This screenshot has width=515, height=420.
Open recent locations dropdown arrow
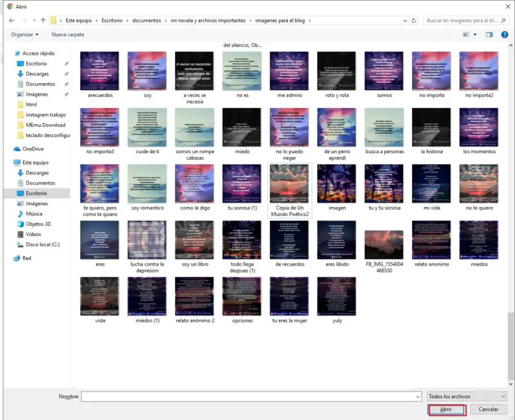coord(34,21)
